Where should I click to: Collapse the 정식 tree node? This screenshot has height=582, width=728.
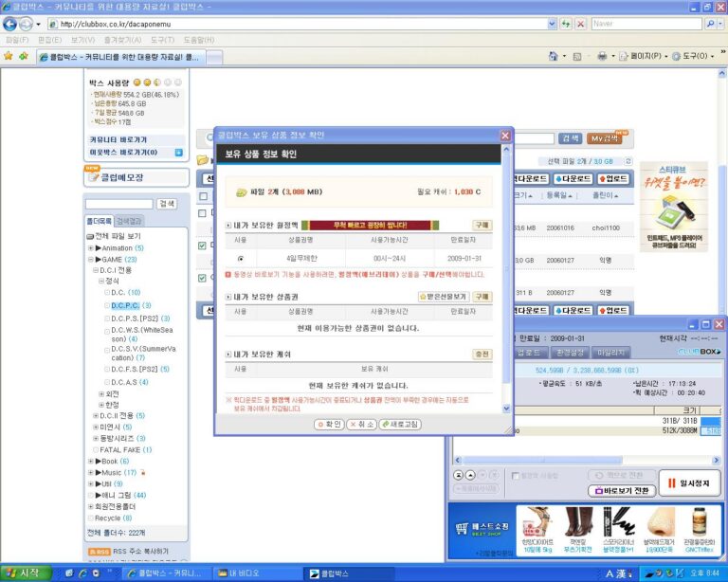click(101, 282)
